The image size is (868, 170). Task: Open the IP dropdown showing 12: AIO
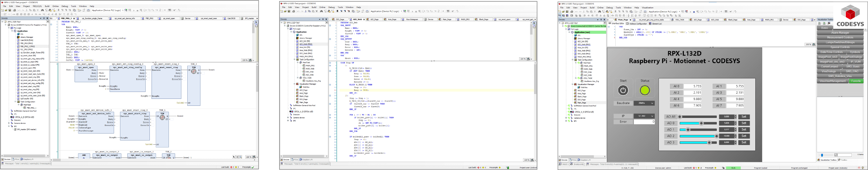pyautogui.click(x=644, y=116)
